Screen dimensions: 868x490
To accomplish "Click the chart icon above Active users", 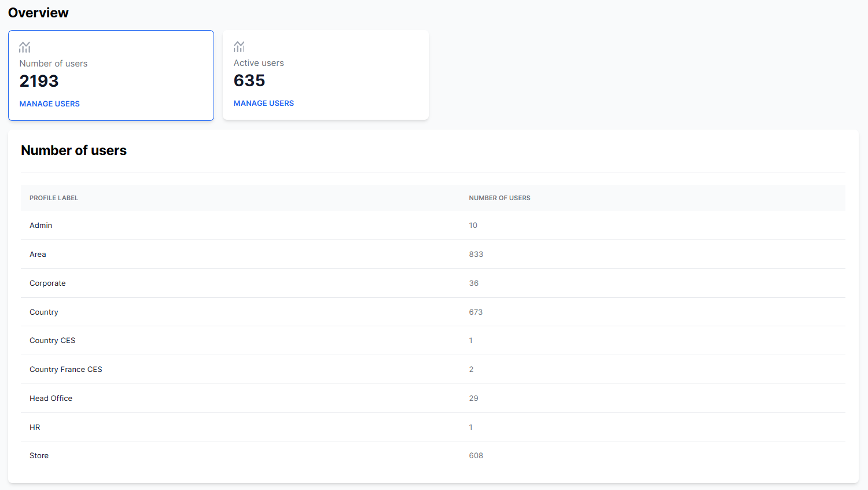I will [x=239, y=47].
